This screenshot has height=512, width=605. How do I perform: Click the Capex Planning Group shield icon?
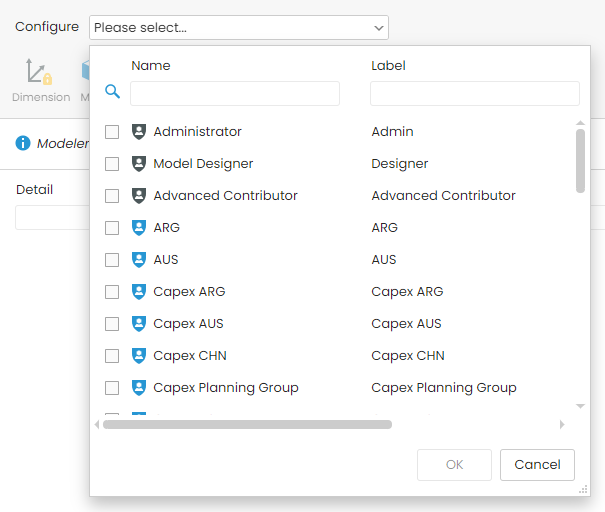139,388
